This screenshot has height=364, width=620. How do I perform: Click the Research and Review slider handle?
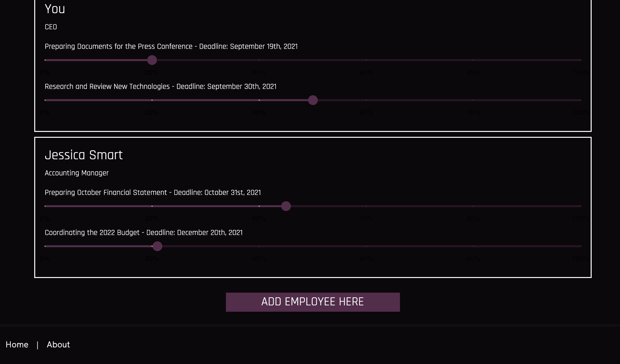313,100
